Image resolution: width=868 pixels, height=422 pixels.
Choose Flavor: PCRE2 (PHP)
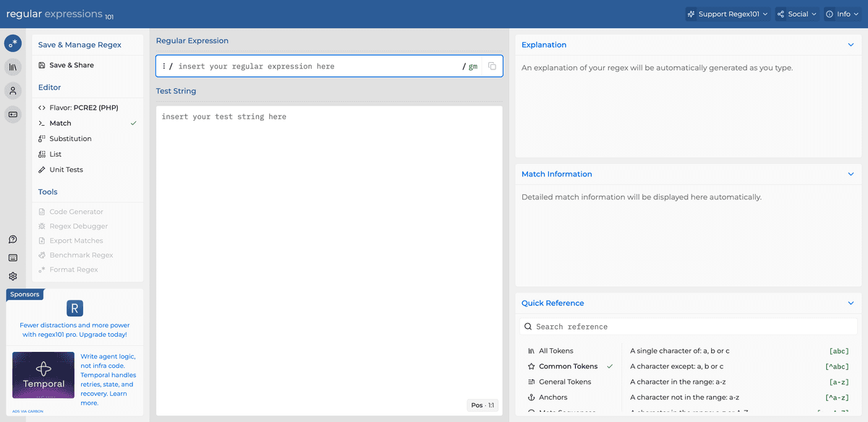(x=88, y=108)
